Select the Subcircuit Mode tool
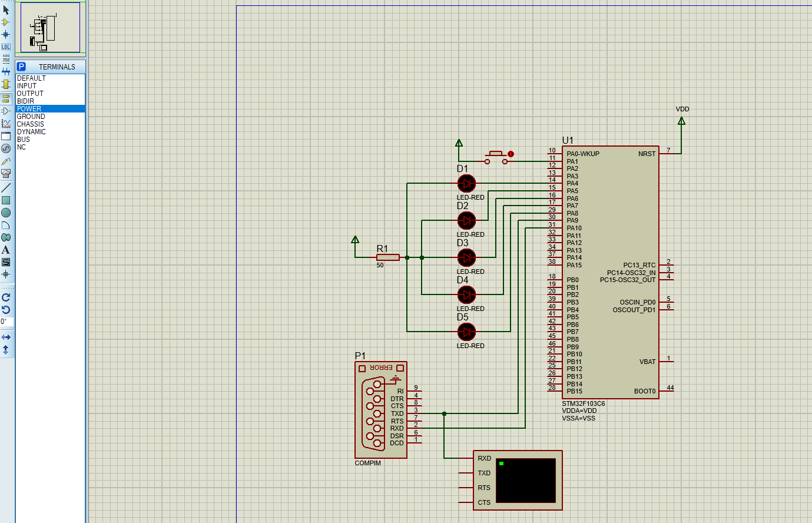 tap(6, 84)
